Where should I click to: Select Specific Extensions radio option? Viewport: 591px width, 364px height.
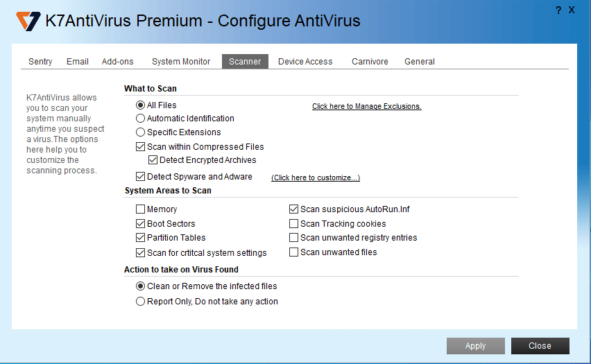point(141,132)
